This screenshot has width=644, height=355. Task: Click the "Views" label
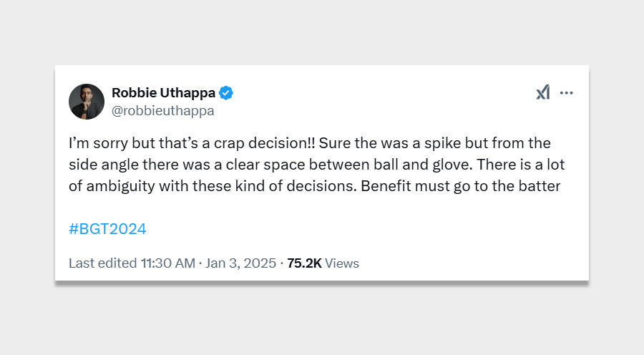click(342, 263)
